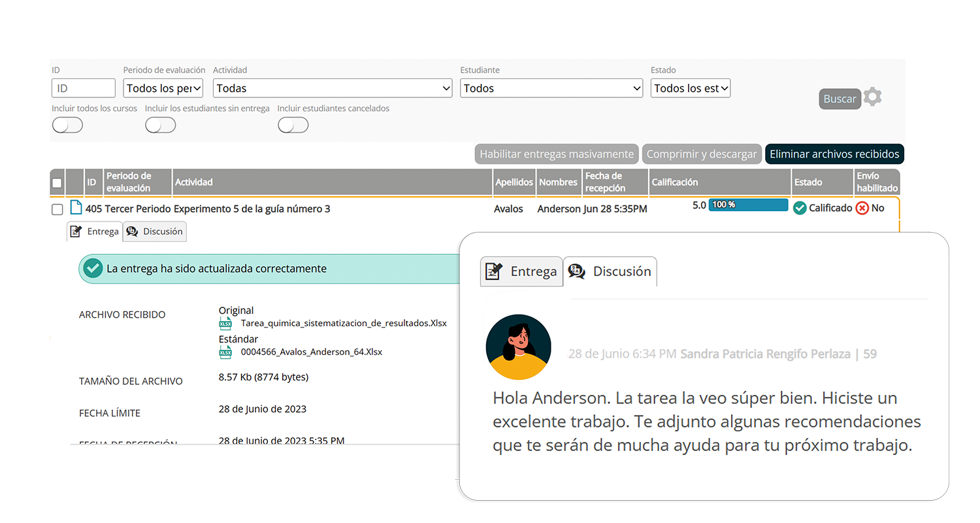Toggle Incluir los estudiantes sin entrega
The image size is (980, 523).
(x=161, y=125)
